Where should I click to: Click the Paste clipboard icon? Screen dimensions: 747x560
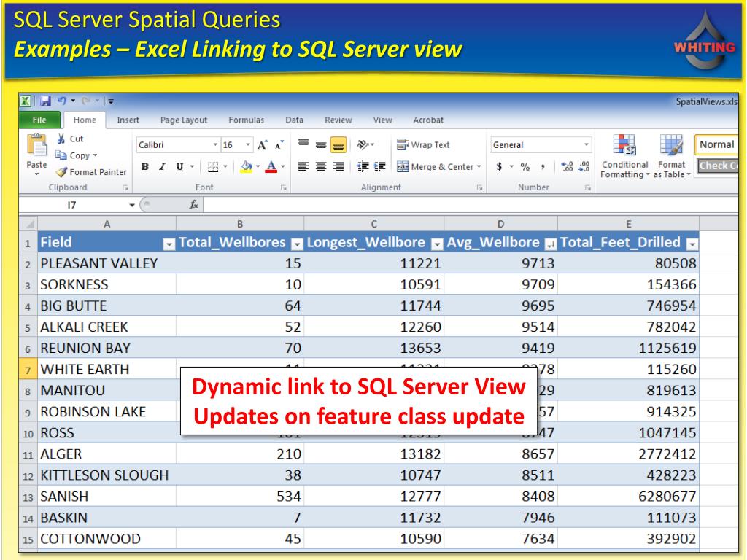[x=36, y=145]
